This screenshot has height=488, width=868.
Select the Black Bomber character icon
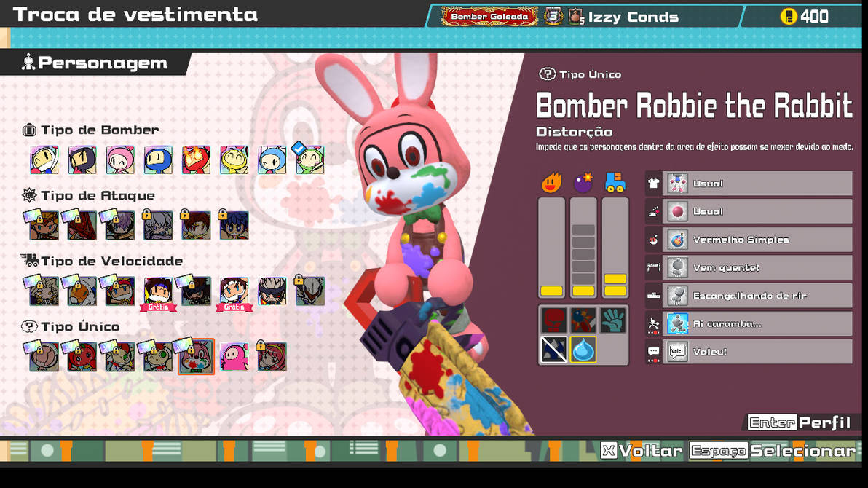point(82,160)
